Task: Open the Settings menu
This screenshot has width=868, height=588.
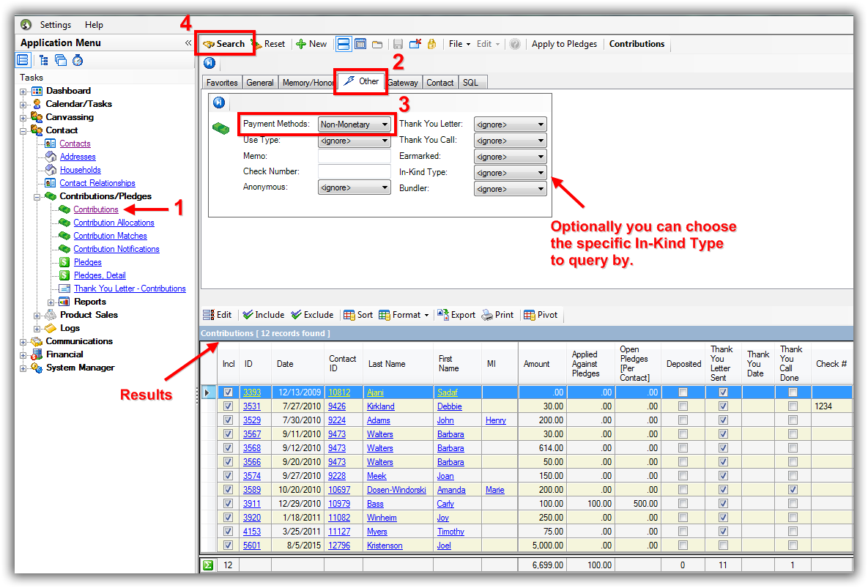Action: pos(56,25)
